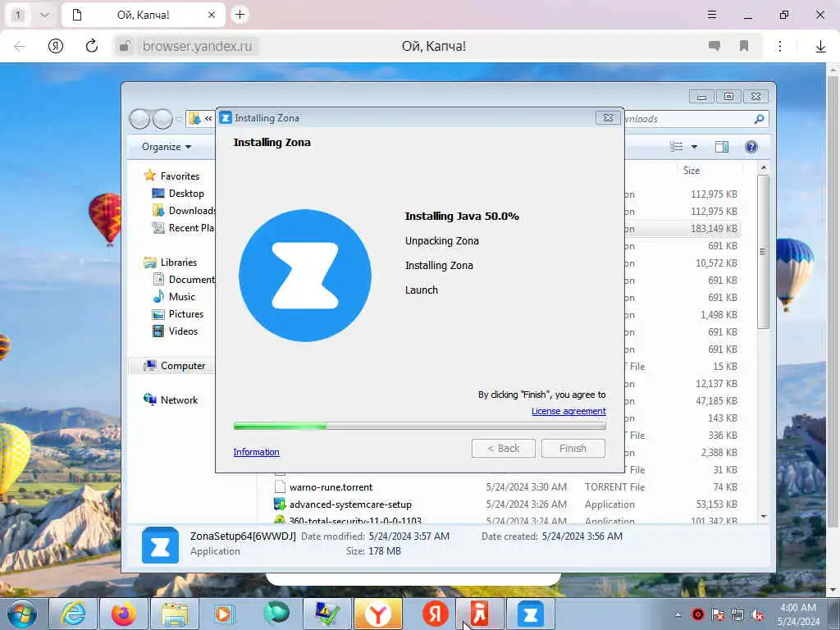The height and width of the screenshot is (630, 840).
Task: Click the site lock icon in address bar
Action: pyautogui.click(x=125, y=46)
